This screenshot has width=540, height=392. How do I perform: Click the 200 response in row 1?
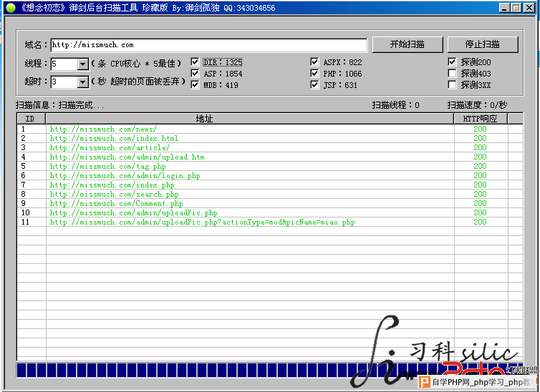[480, 129]
